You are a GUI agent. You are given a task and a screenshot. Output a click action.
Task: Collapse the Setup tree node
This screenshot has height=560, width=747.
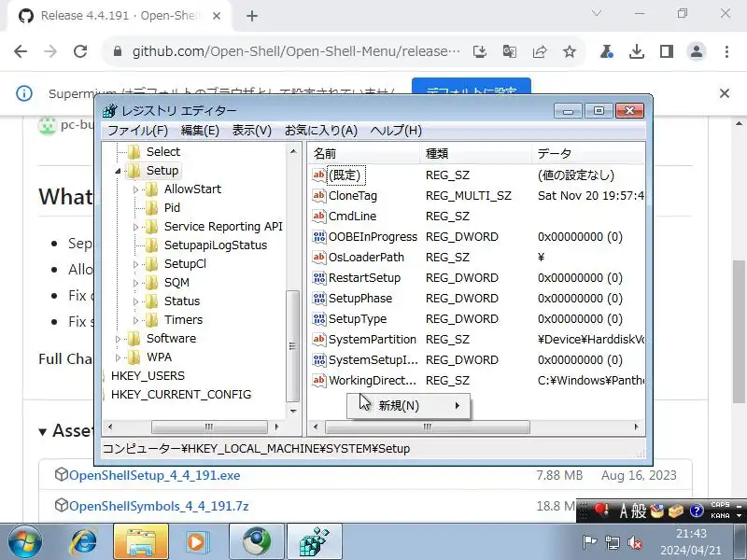118,171
